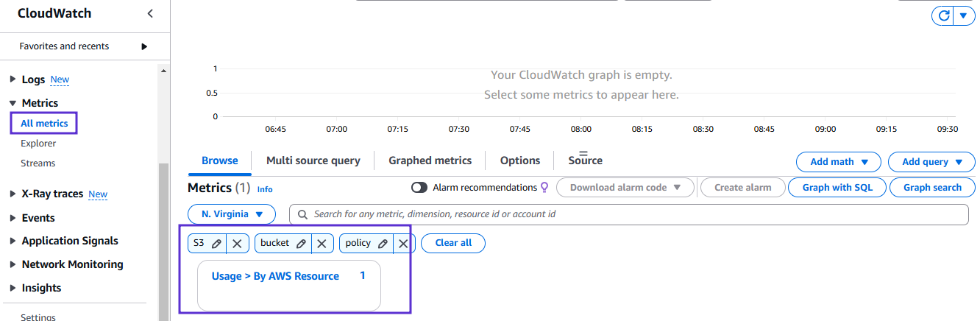Select All metrics in sidebar
The height and width of the screenshot is (321, 980).
[x=44, y=124]
